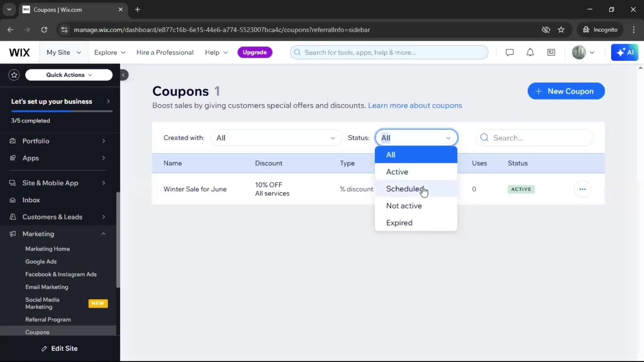The height and width of the screenshot is (362, 644).
Task: Click the favorites star icon in sidebar
Action: click(14, 75)
